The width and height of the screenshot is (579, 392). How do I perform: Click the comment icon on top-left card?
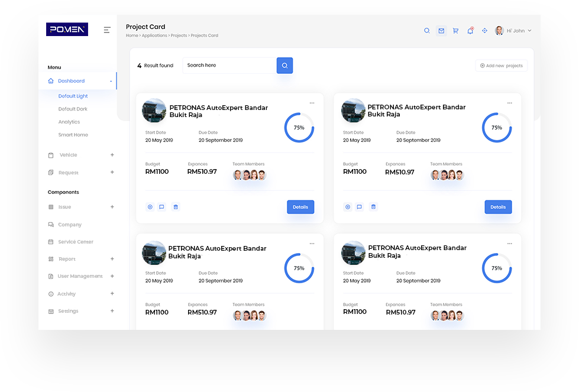pos(161,207)
